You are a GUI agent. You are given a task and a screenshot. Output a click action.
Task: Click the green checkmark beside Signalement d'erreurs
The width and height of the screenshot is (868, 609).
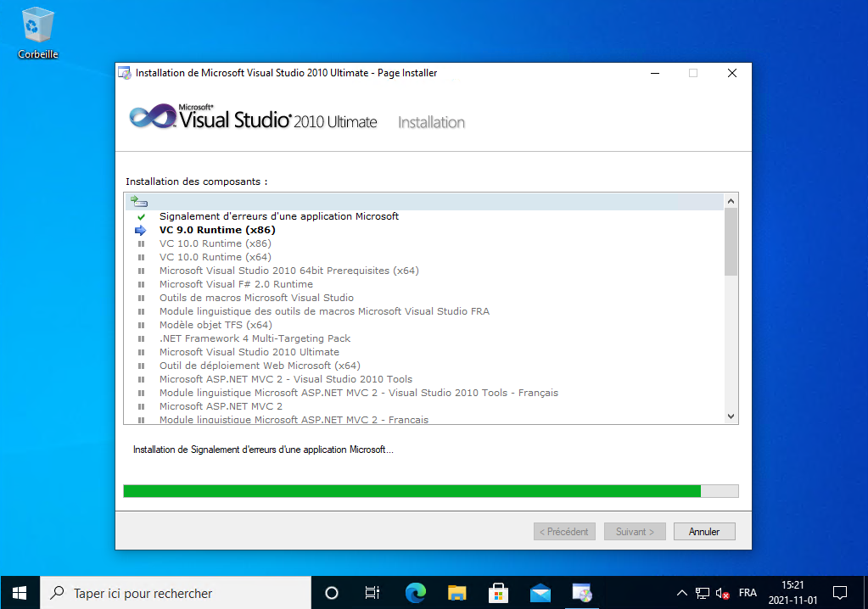141,217
